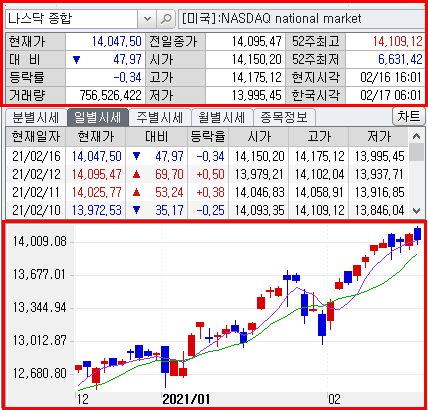Viewport: 428px width, 410px height.
Task: Click the blue down triangle in 21/02/16 row
Action: (x=136, y=156)
